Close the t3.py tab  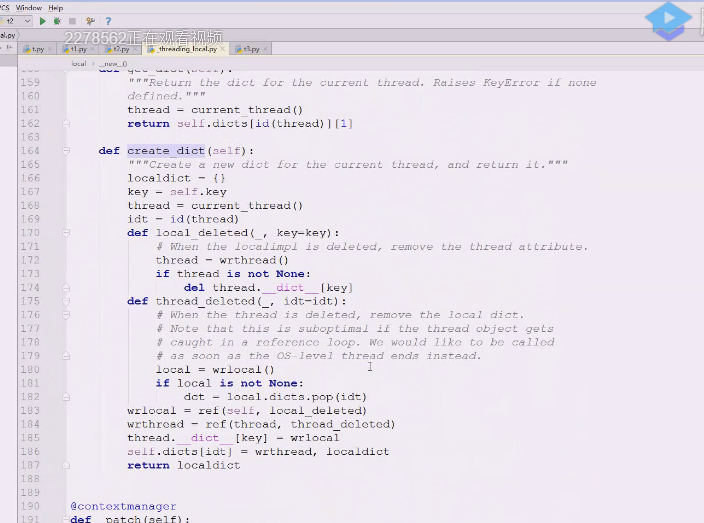click(265, 49)
